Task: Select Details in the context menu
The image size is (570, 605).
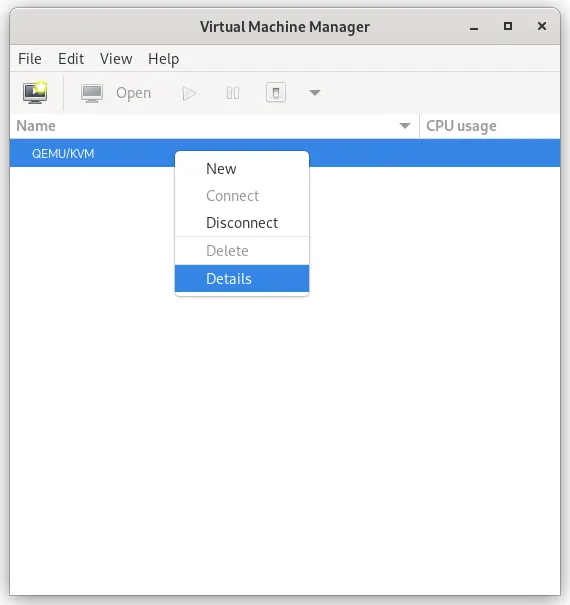Action: pos(242,279)
